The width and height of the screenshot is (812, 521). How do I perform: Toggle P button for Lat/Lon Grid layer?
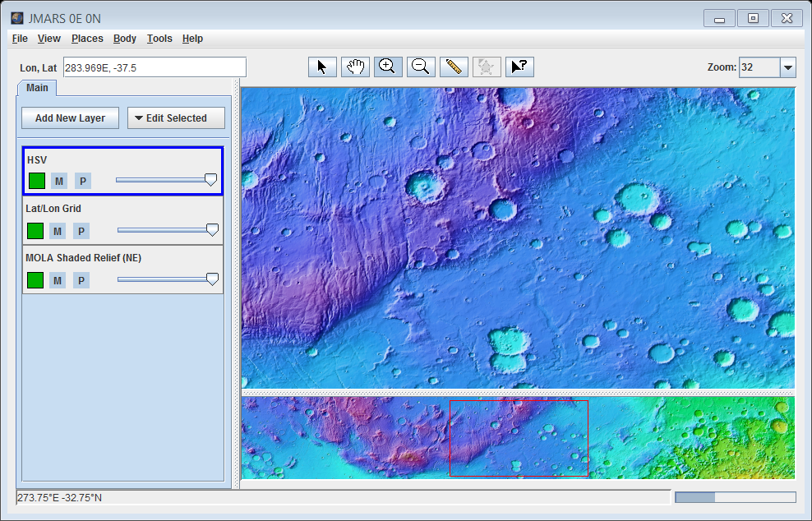click(81, 231)
